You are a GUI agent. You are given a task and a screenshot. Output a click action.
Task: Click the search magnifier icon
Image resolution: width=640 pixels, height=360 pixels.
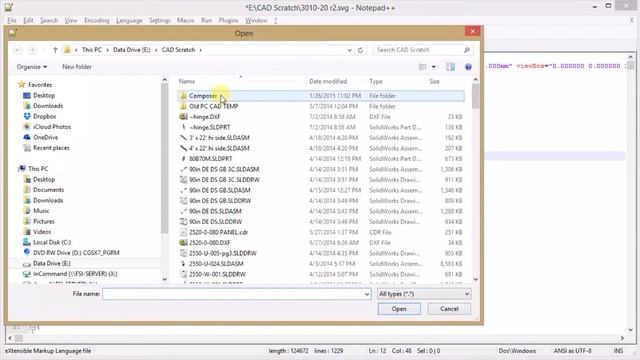click(x=467, y=50)
